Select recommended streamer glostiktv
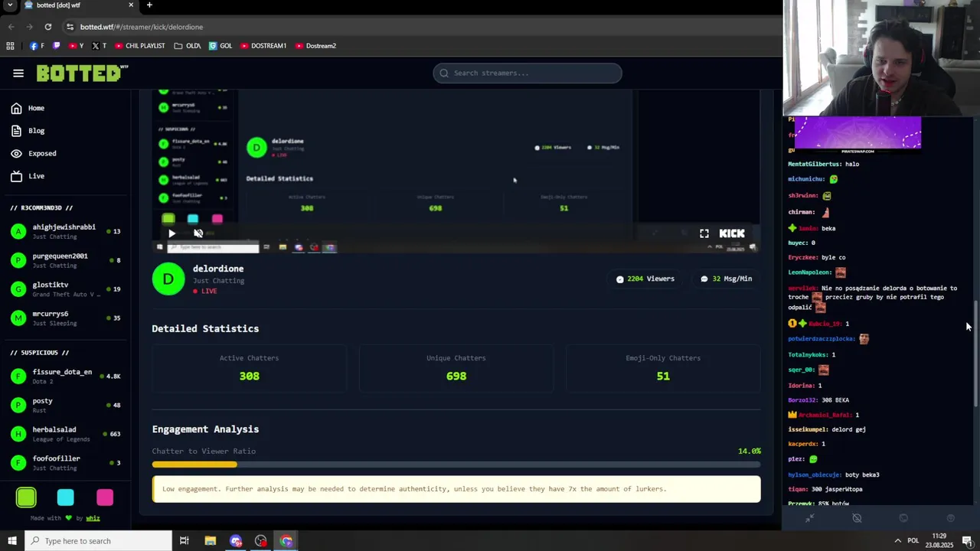 (x=65, y=289)
